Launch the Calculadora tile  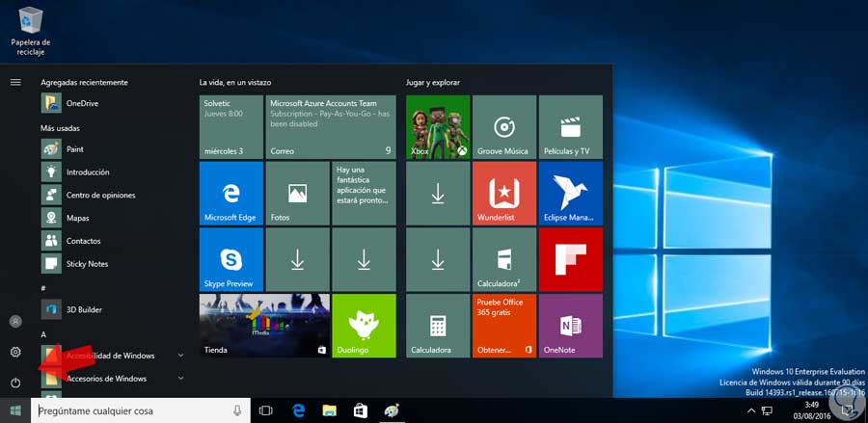point(439,327)
